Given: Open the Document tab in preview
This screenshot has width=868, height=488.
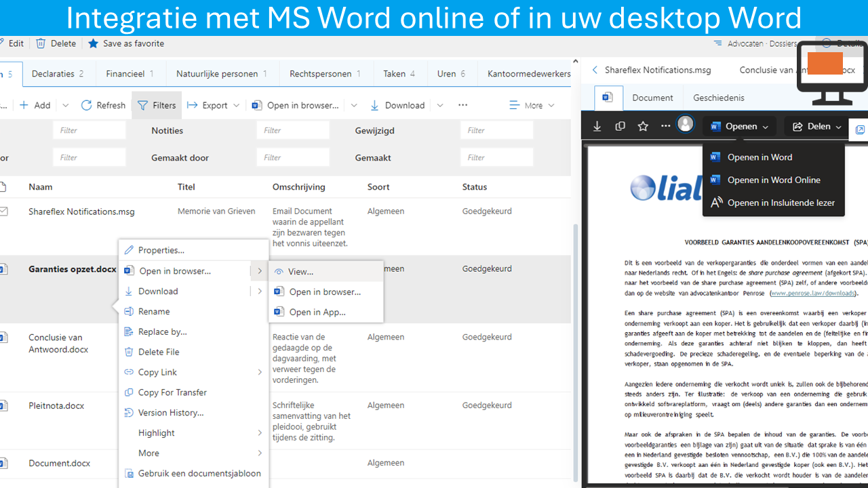Looking at the screenshot, I should pos(653,98).
